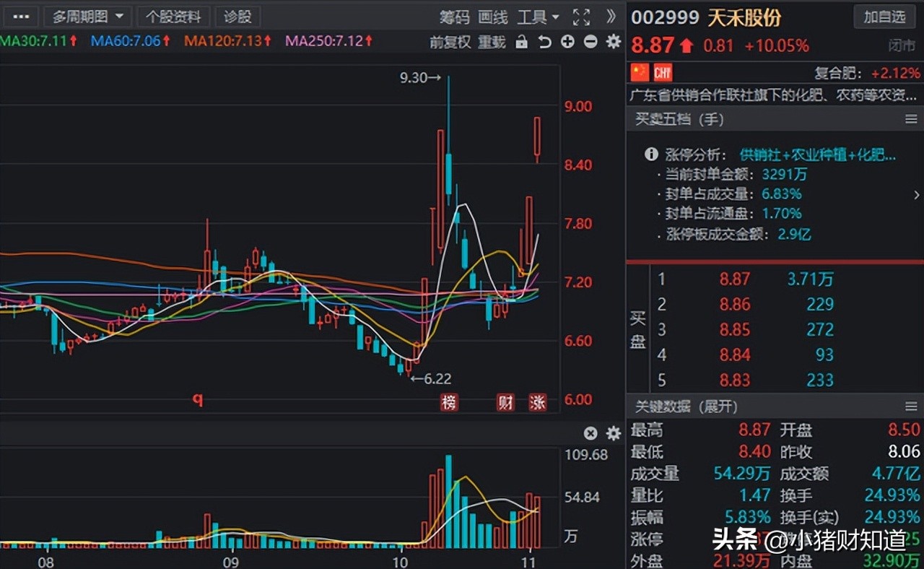Close the volume subchart with the X icon
Viewport: 924px width, 569px height.
pos(590,433)
